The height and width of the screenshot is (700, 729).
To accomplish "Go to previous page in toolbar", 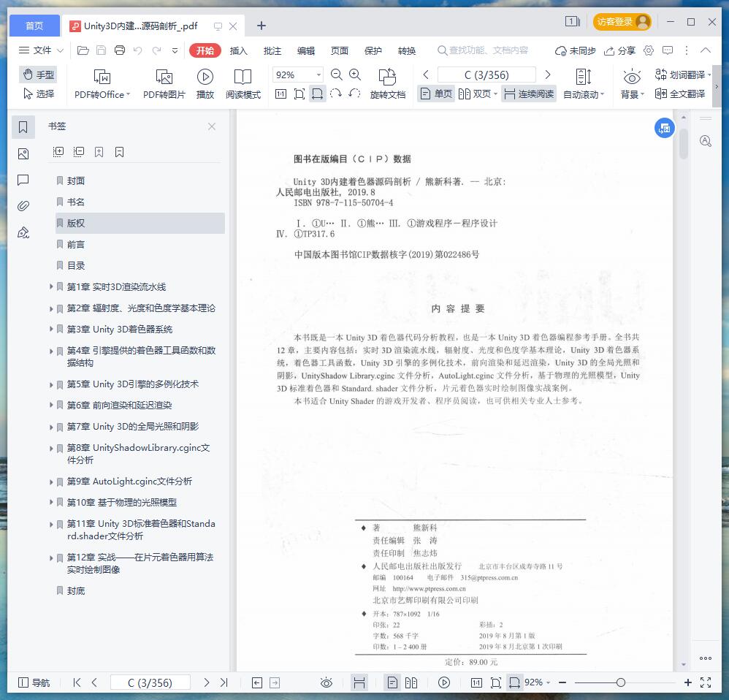I will pos(425,75).
